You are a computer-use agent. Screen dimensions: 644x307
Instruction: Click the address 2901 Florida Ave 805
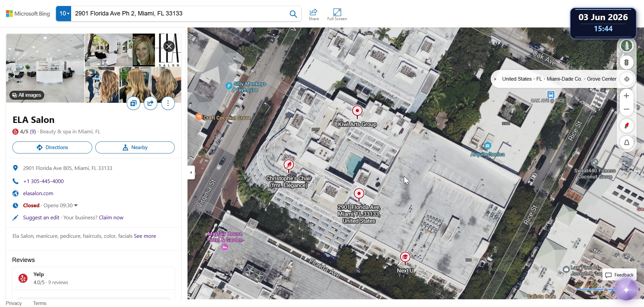coord(67,168)
